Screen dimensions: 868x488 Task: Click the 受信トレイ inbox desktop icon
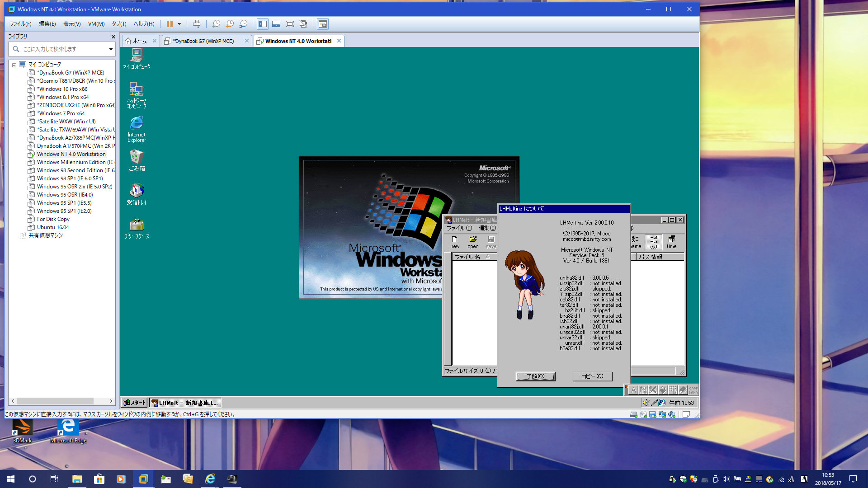click(137, 194)
